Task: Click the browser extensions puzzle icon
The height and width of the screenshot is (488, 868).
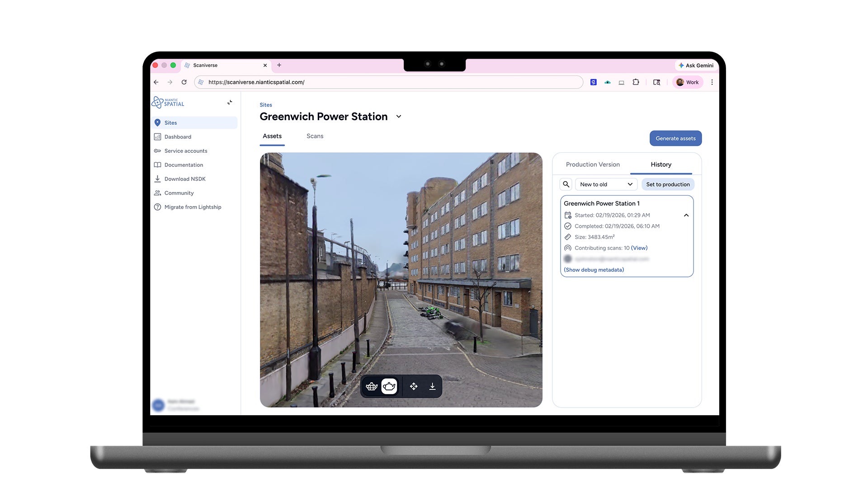Action: [636, 82]
